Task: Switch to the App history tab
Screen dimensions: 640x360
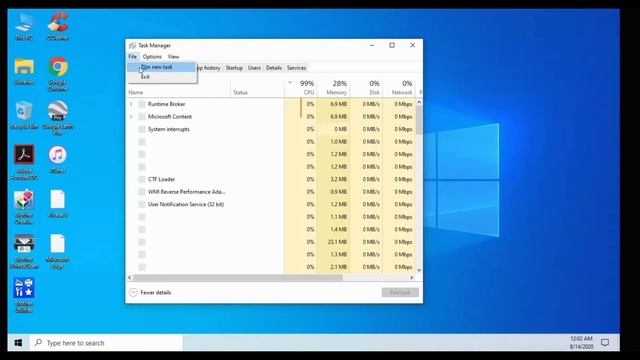Action: [209, 68]
